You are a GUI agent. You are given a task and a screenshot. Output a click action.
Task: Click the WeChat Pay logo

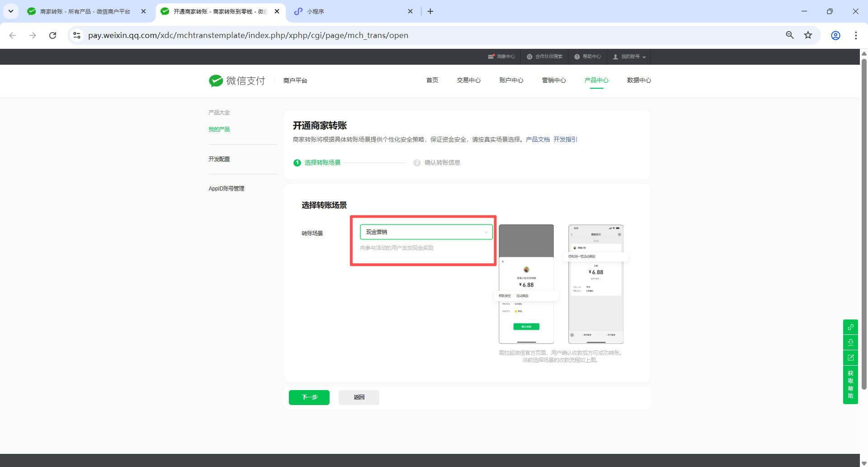pyautogui.click(x=237, y=81)
